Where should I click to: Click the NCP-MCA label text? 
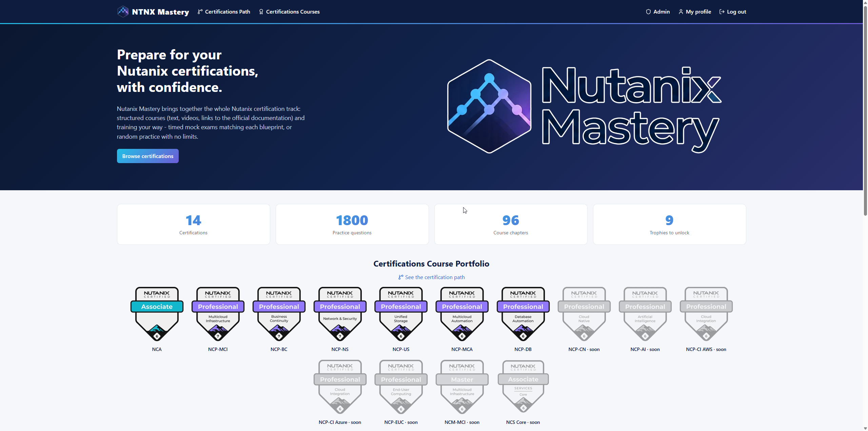(462, 349)
